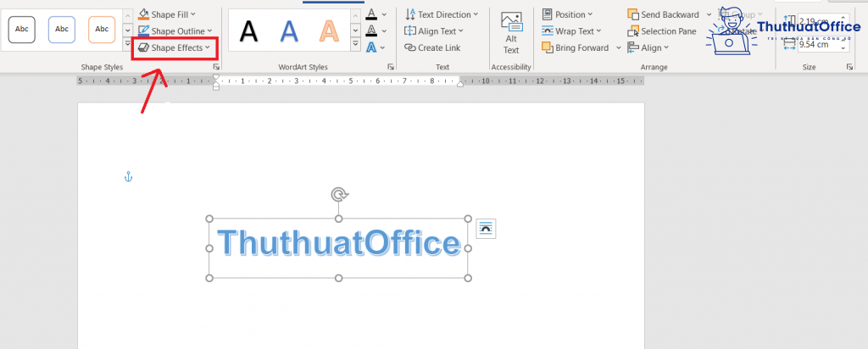Open the Size dialog launcher

(x=849, y=67)
